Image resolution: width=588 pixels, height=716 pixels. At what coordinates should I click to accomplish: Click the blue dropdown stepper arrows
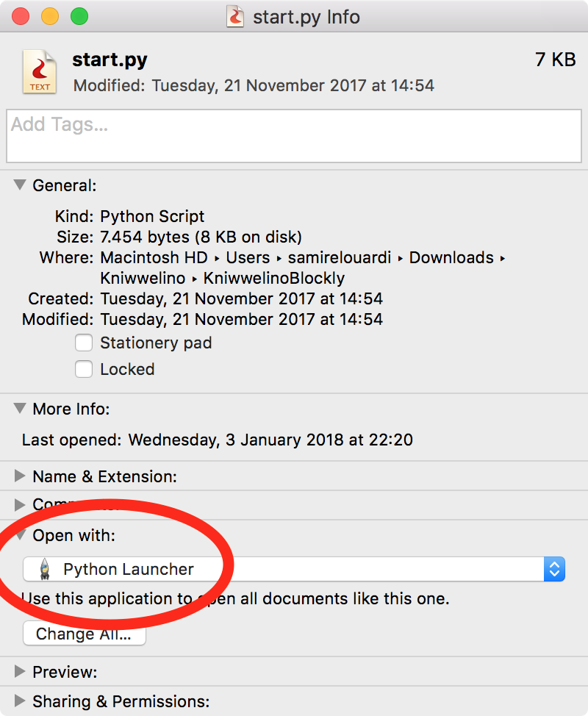554,569
